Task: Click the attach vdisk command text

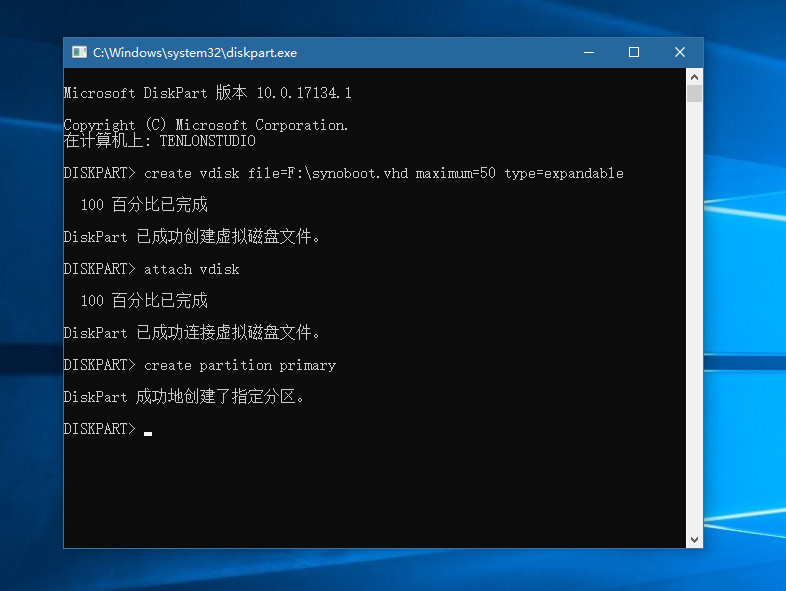Action: point(191,269)
